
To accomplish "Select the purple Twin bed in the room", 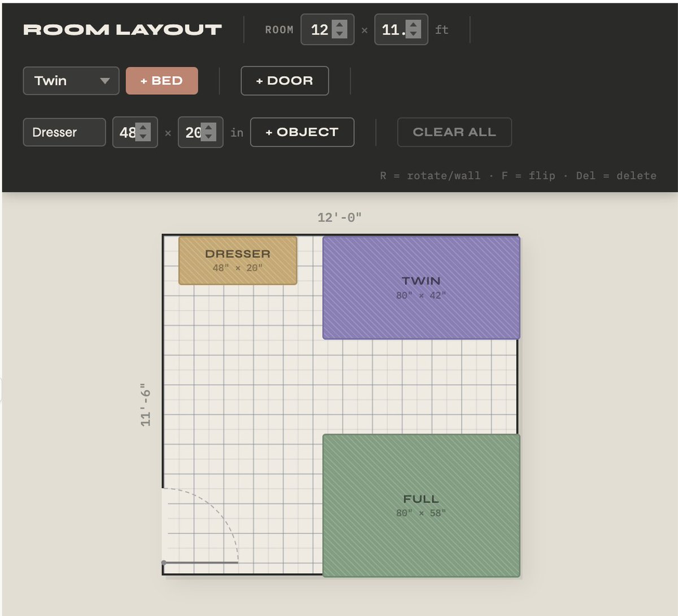I will 421,287.
